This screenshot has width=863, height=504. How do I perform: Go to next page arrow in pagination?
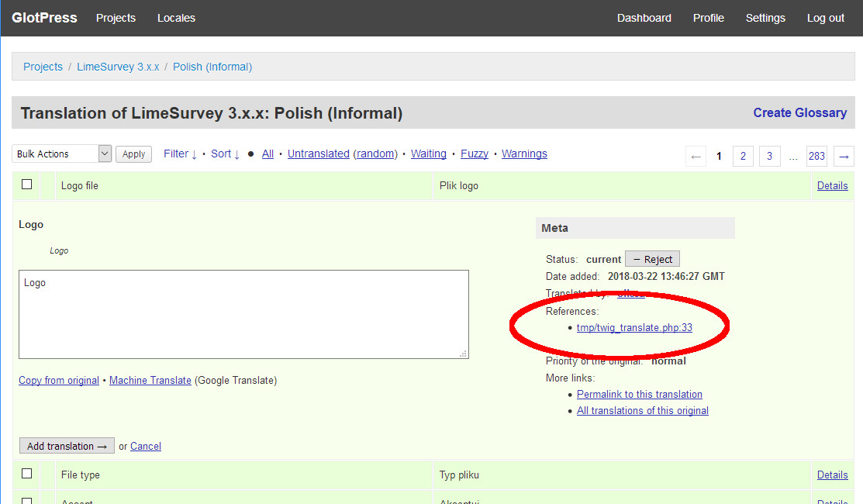tap(844, 156)
